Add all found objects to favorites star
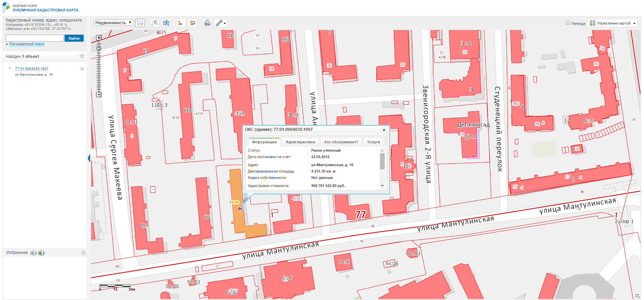The width and height of the screenshot is (644, 300). [82, 56]
